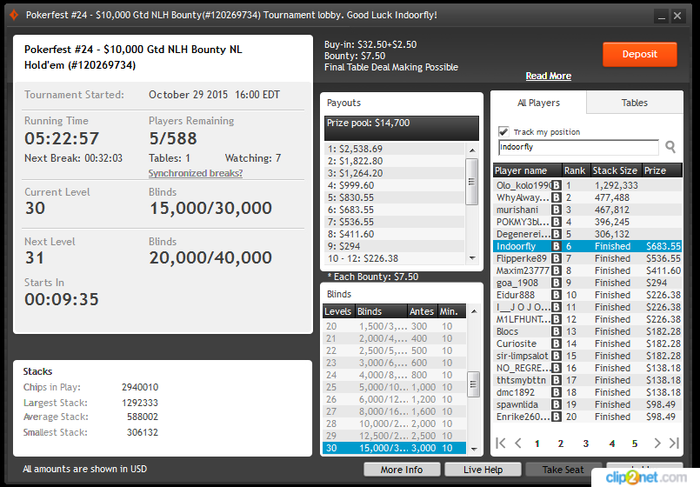The image size is (700, 487).
Task: Select payout row 10 - 12: $226.38
Action: point(394,258)
